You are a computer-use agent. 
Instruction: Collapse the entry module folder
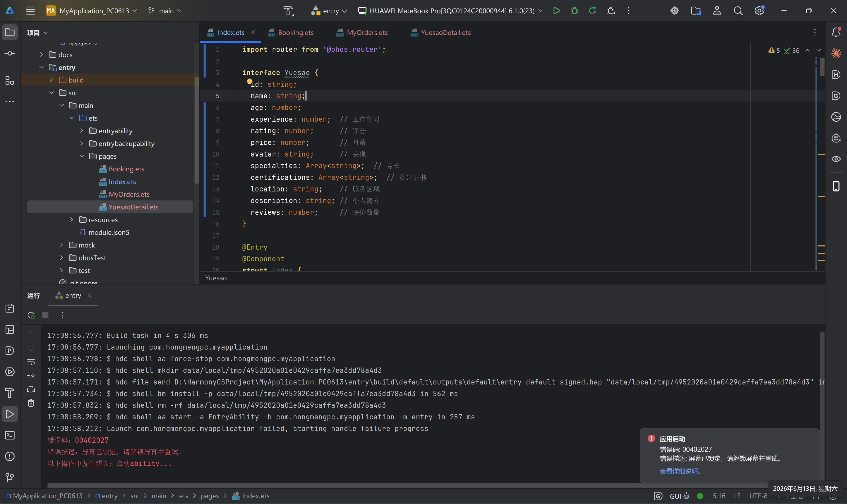(42, 67)
